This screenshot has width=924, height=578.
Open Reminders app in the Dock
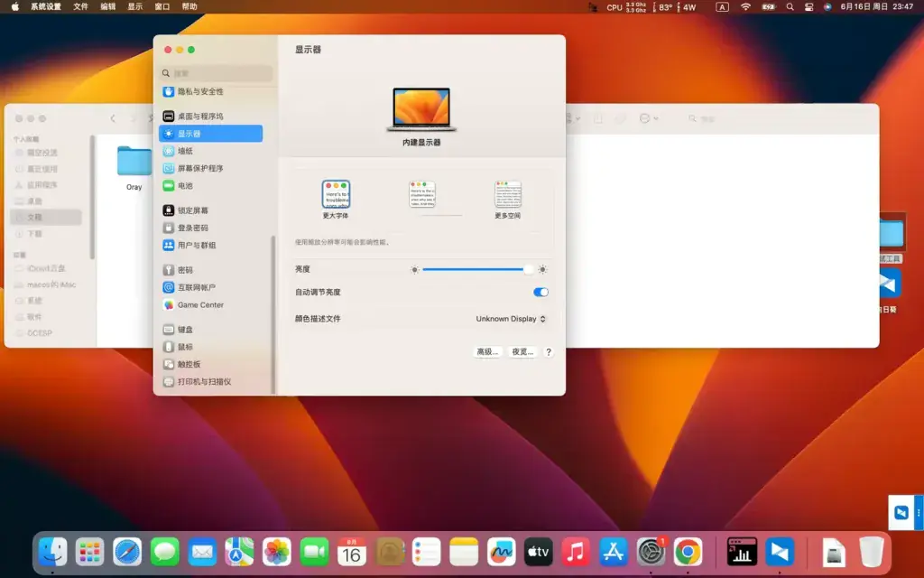click(x=427, y=552)
